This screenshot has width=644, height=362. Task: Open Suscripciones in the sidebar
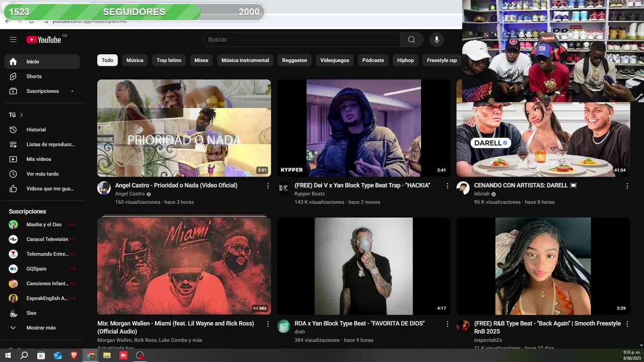point(42,92)
